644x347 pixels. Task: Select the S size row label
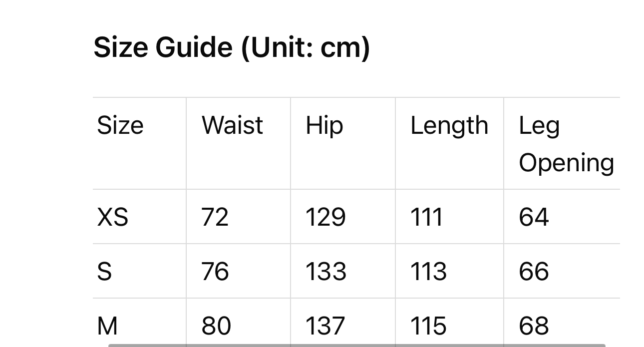point(104,272)
